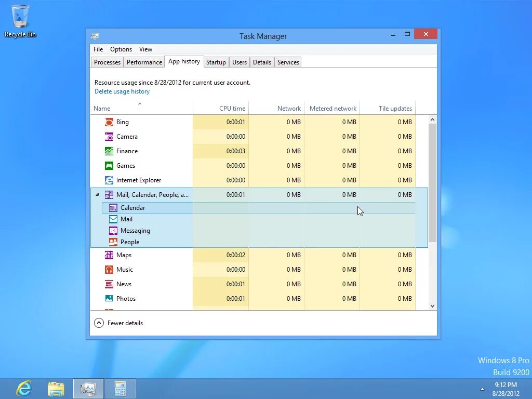
Task: Sort by the Metered network column
Action: (332, 108)
